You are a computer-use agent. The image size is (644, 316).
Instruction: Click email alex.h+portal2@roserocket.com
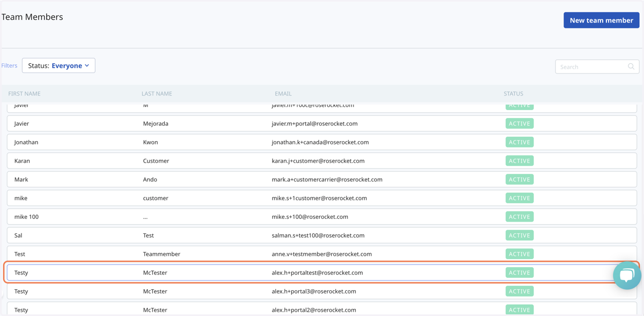(314, 310)
